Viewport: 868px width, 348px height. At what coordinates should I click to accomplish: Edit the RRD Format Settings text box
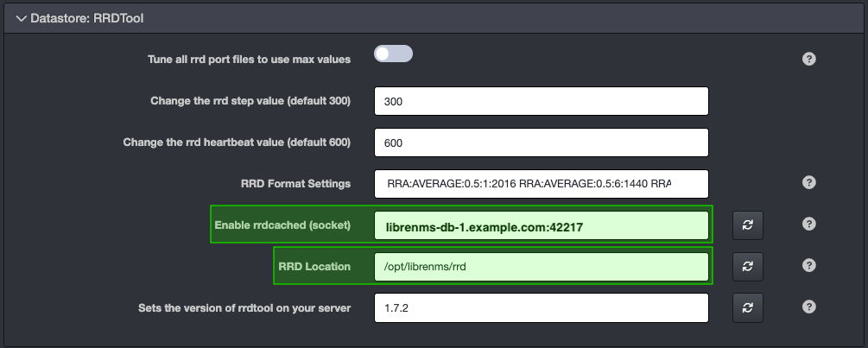point(541,184)
